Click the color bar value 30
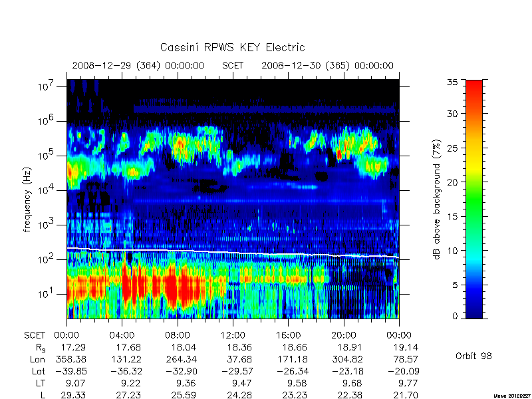Image resolution: width=532 pixels, height=399 pixels. click(452, 113)
